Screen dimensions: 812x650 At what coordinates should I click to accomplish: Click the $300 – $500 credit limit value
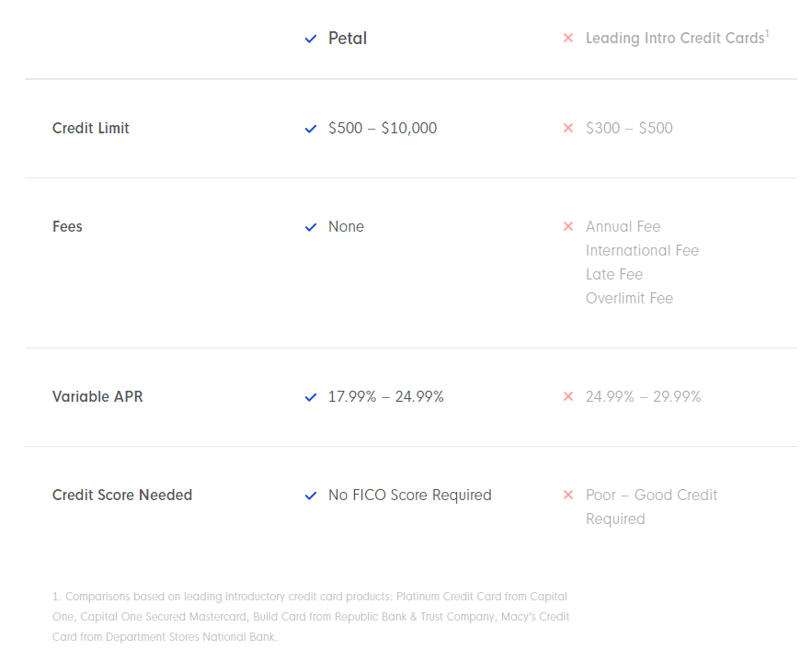pyautogui.click(x=629, y=128)
